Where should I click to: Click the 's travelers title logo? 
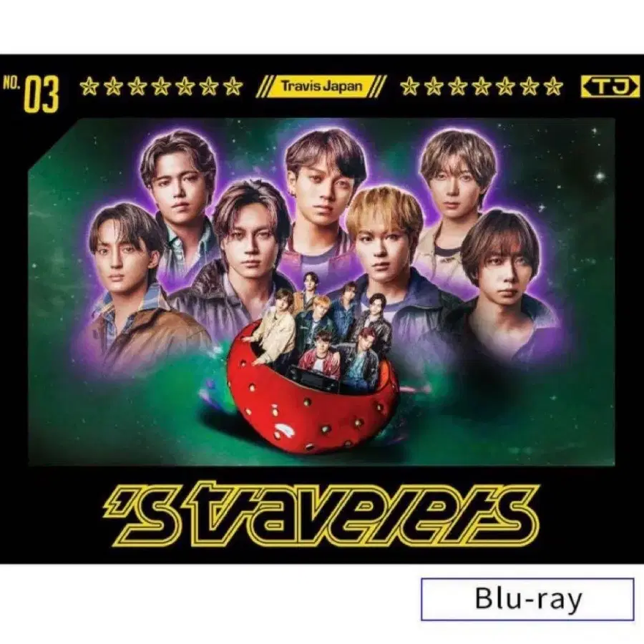click(x=321, y=515)
